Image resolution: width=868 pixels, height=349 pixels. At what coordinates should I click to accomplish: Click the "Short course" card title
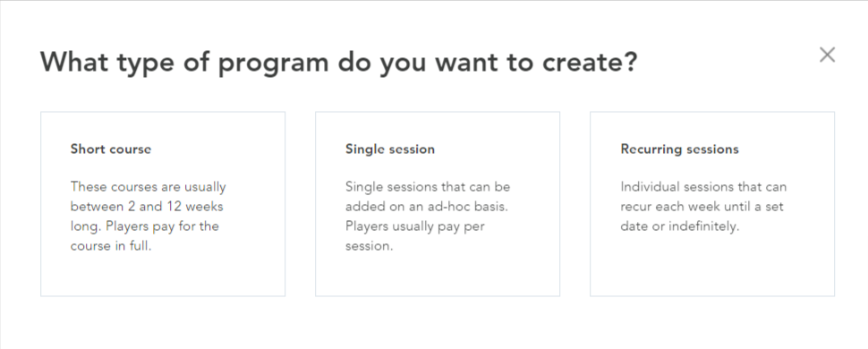(x=111, y=149)
